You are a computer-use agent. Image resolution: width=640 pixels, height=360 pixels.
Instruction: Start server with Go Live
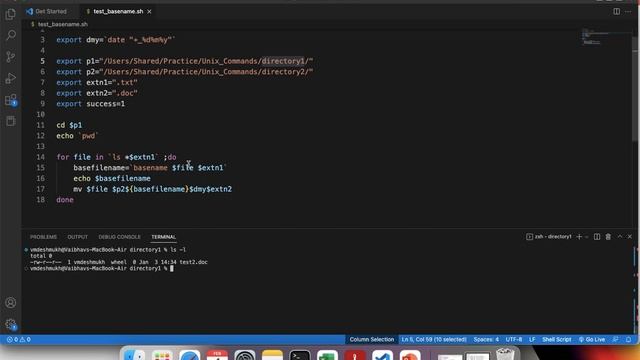click(x=592, y=340)
